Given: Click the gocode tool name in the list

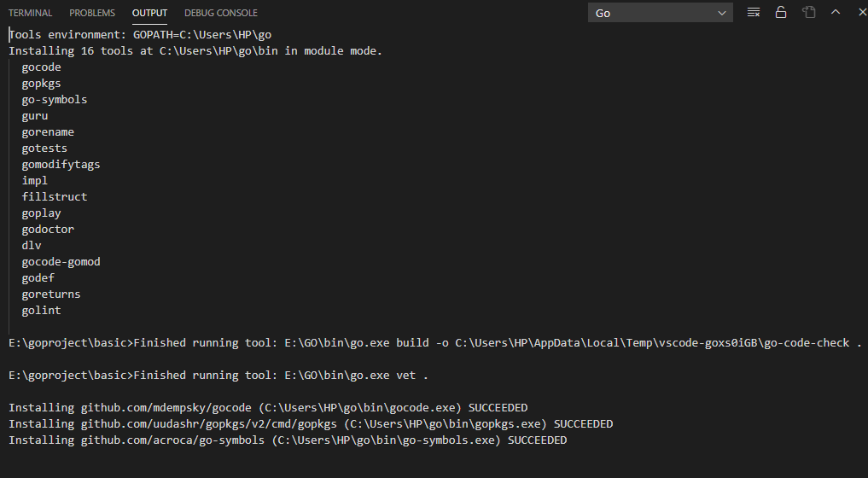Looking at the screenshot, I should pos(41,67).
